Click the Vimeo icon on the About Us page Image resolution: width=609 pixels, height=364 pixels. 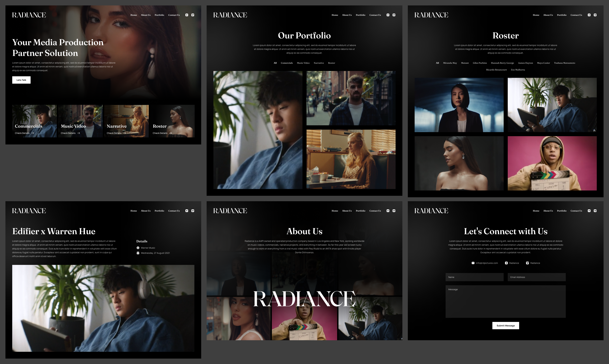394,211
